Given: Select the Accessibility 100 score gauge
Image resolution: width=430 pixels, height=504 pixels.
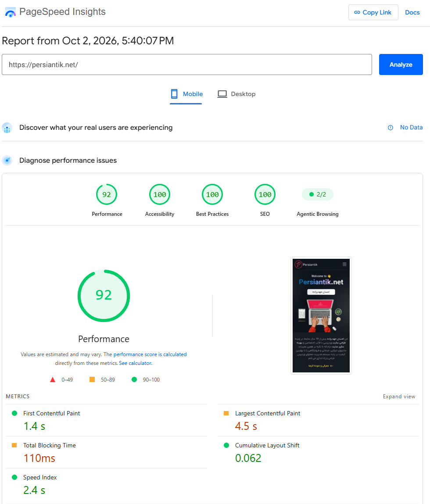Looking at the screenshot, I should pyautogui.click(x=160, y=194).
